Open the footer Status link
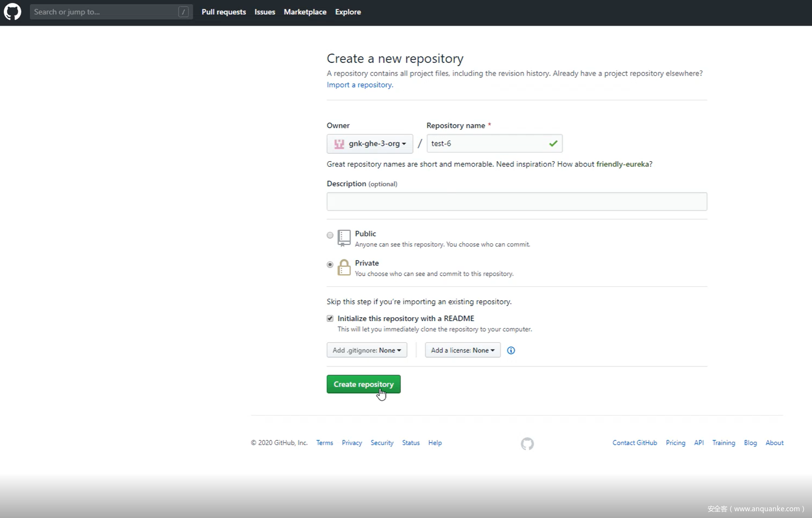This screenshot has width=812, height=518. coord(411,443)
